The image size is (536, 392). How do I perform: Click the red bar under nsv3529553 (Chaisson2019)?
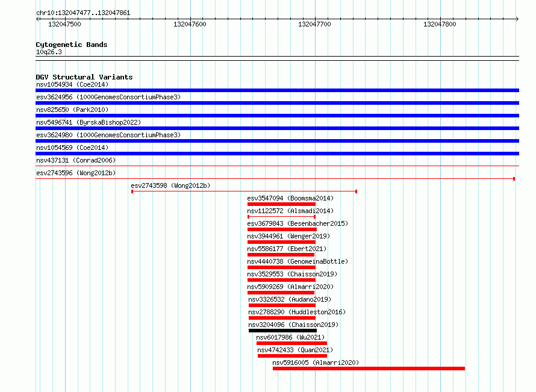[281, 280]
